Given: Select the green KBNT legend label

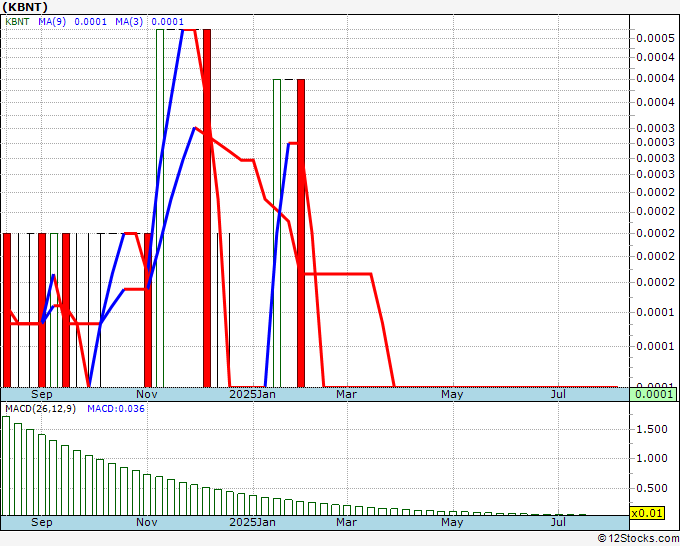Looking at the screenshot, I should pos(17,22).
